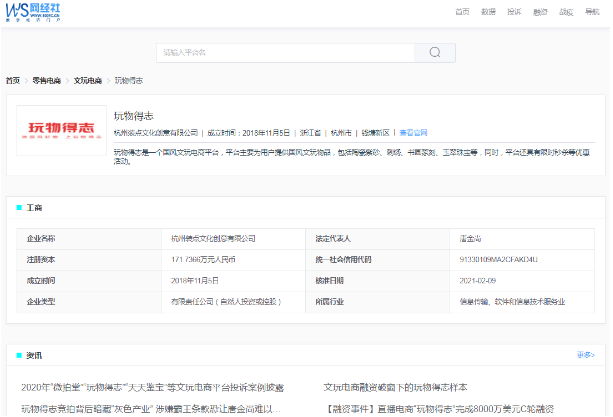
Task: Select the approval date 2021-02-09
Action: [478, 281]
